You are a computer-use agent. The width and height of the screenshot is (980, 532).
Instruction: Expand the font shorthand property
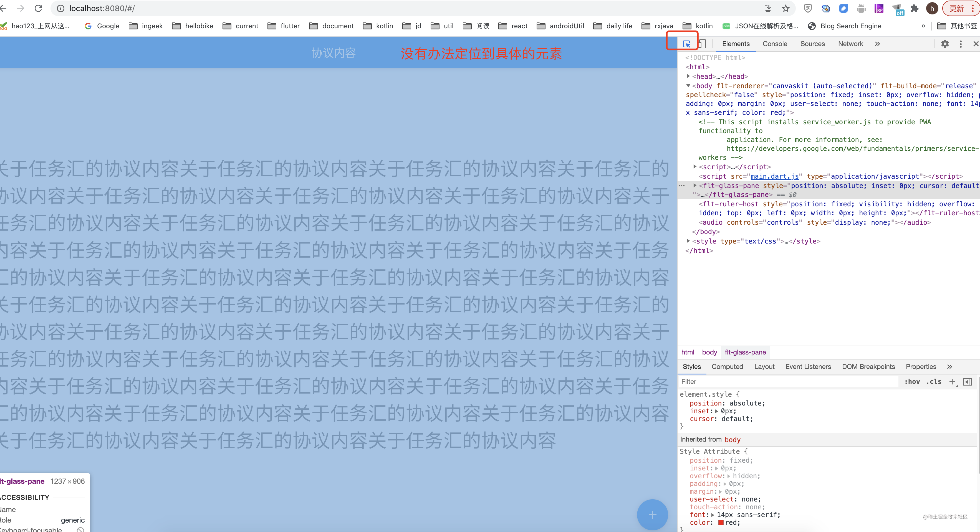(713, 515)
